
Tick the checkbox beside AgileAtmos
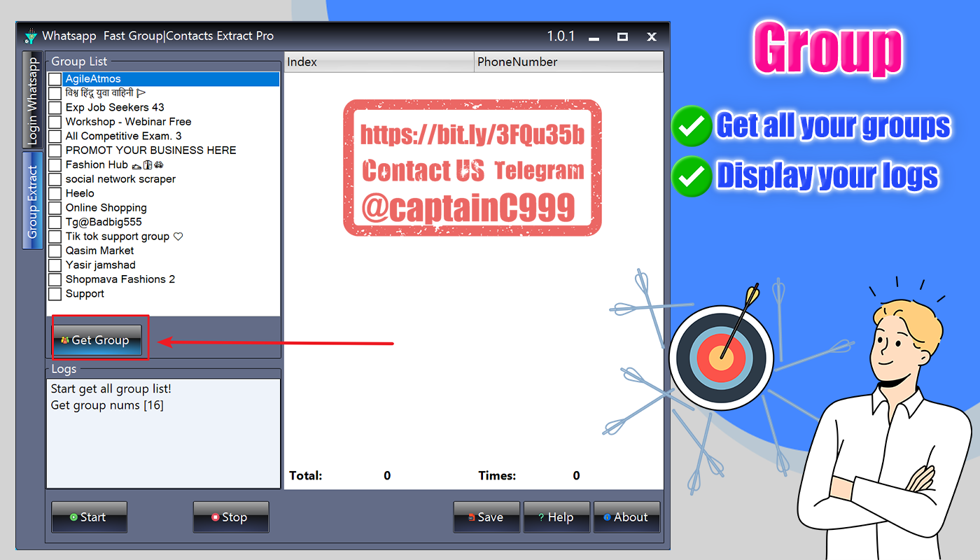[55, 79]
